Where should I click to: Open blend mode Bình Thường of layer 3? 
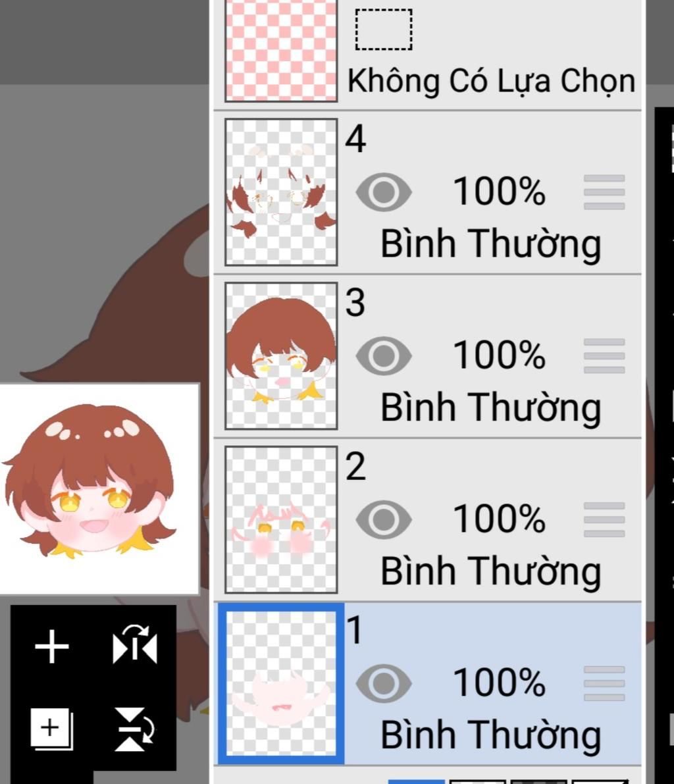point(490,407)
